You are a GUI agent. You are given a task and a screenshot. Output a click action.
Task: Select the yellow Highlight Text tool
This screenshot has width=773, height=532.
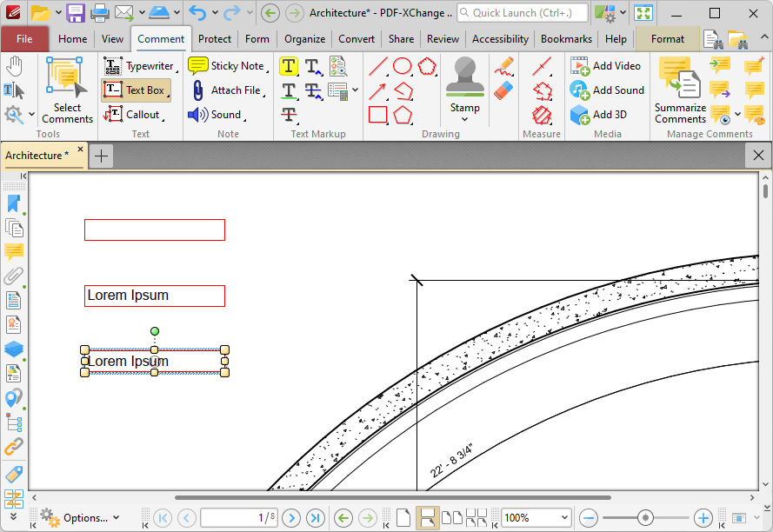[289, 66]
